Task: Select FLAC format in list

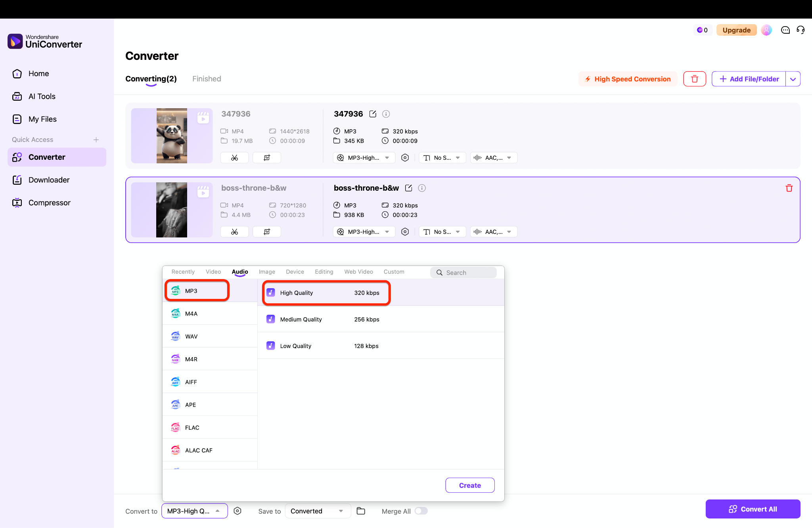Action: pos(210,428)
